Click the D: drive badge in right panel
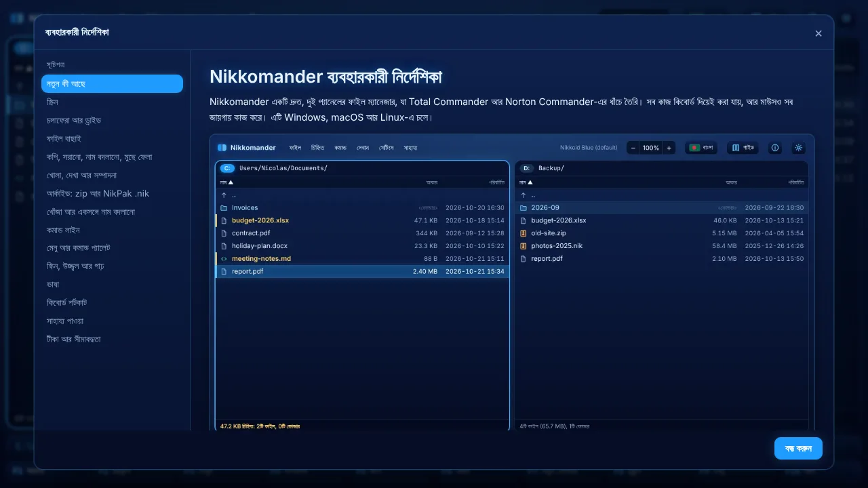 (527, 168)
